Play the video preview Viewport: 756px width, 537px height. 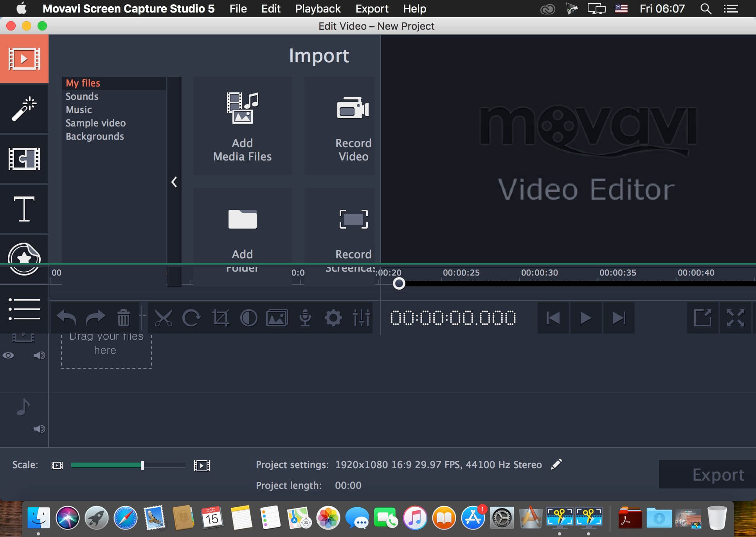(x=586, y=318)
